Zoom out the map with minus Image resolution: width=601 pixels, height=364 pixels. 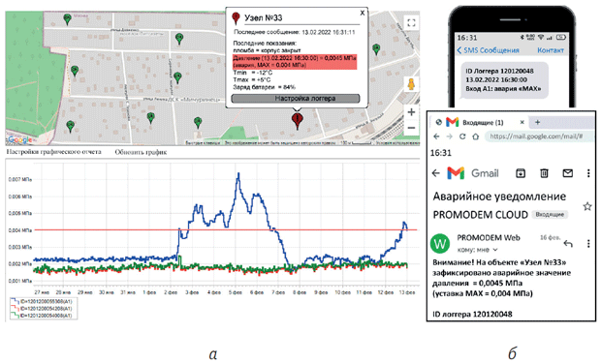[x=411, y=128]
